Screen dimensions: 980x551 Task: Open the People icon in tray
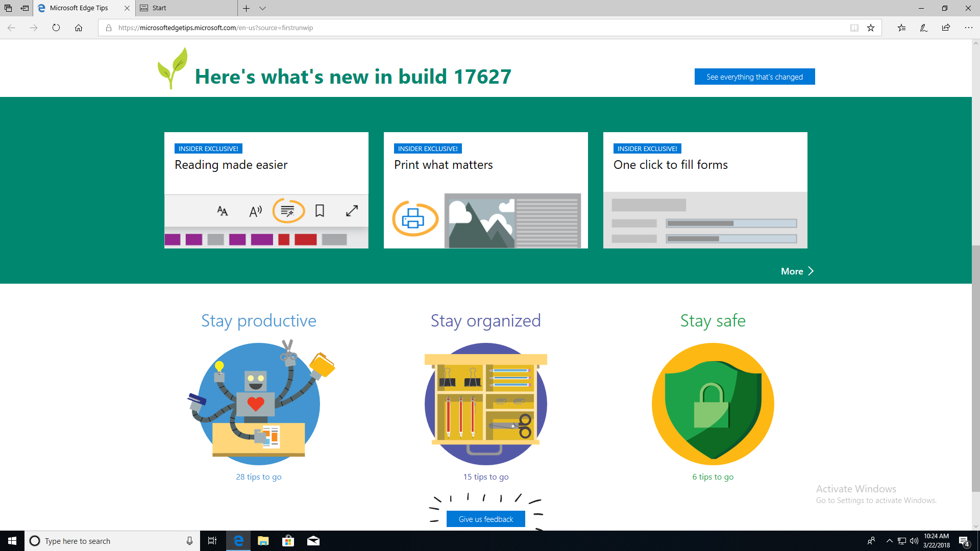coord(871,541)
